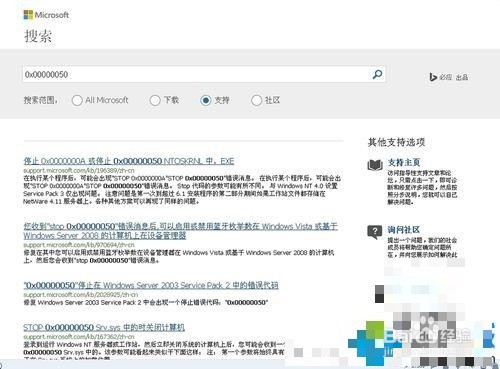This screenshot has height=369, width=500.
Task: Click the question bubble icon beside 询问社区
Action: 375,232
